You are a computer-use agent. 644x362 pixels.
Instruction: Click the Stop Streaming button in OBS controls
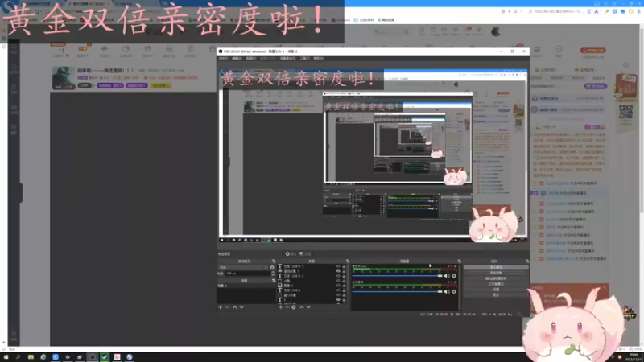coord(496,267)
